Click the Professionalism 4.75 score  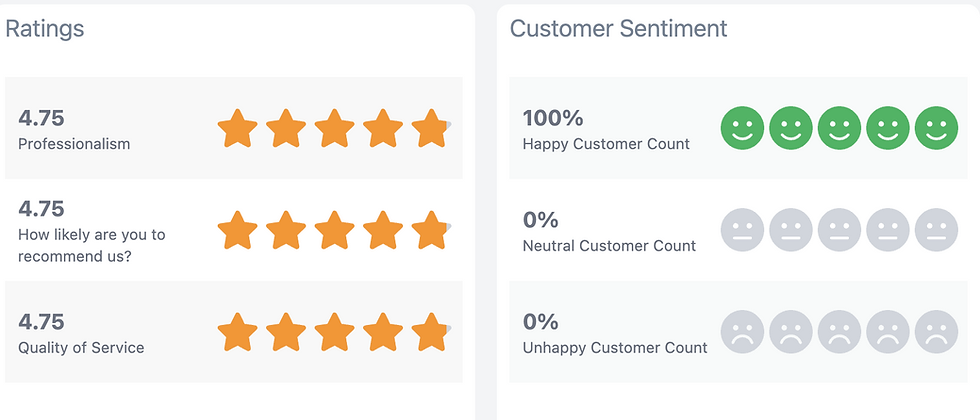pyautogui.click(x=41, y=117)
